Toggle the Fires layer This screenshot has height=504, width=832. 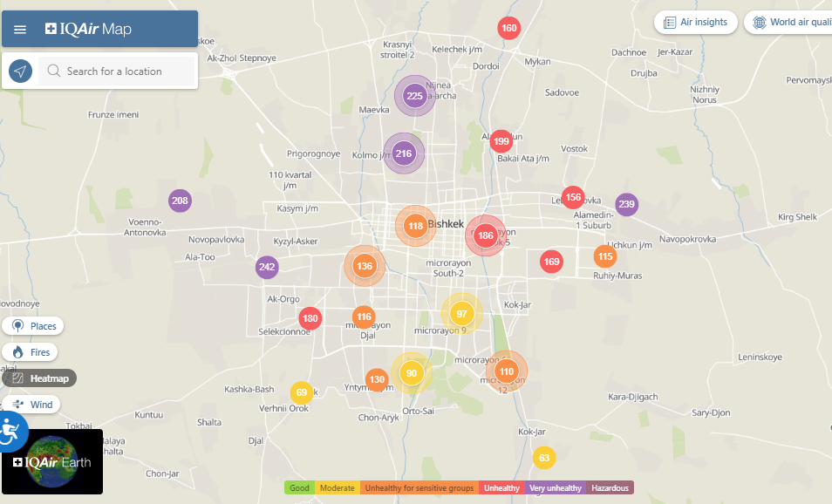[31, 352]
